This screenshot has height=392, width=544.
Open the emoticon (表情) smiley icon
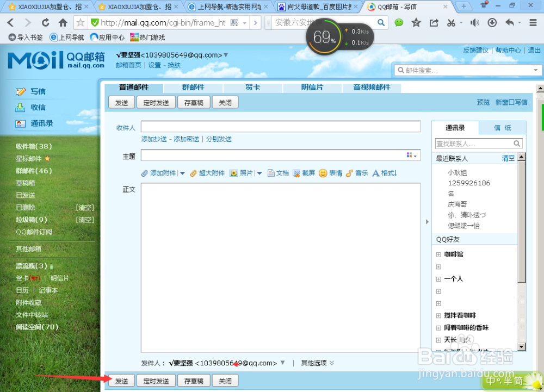323,173
